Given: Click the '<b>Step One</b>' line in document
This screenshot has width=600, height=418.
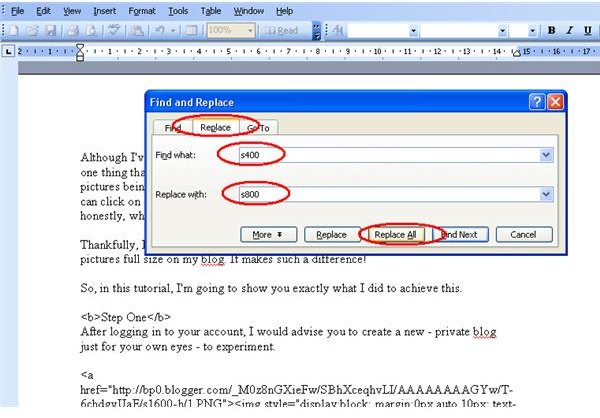Looking at the screenshot, I should pos(126,317).
